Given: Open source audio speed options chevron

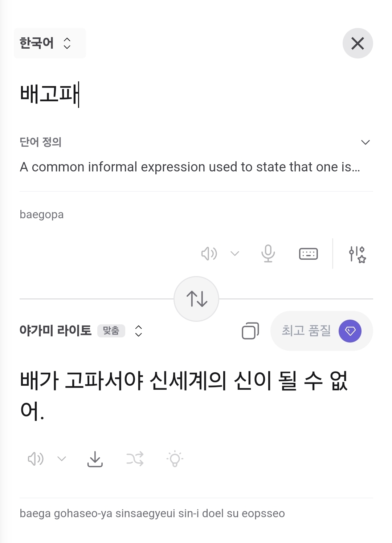Looking at the screenshot, I should 235,254.
